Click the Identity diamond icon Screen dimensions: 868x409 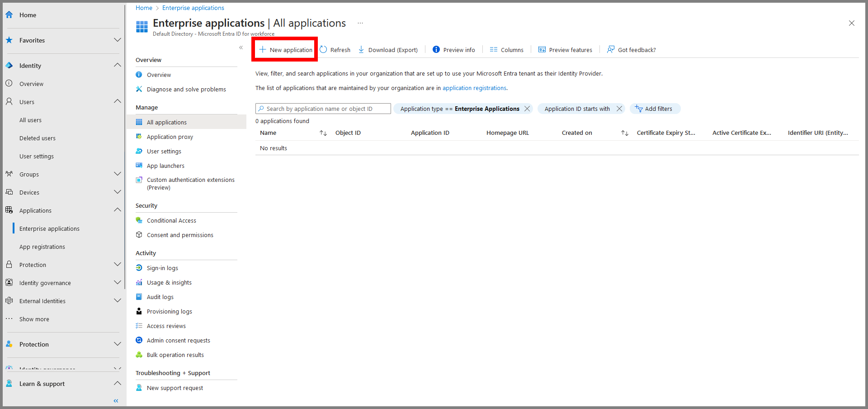pyautogui.click(x=9, y=66)
